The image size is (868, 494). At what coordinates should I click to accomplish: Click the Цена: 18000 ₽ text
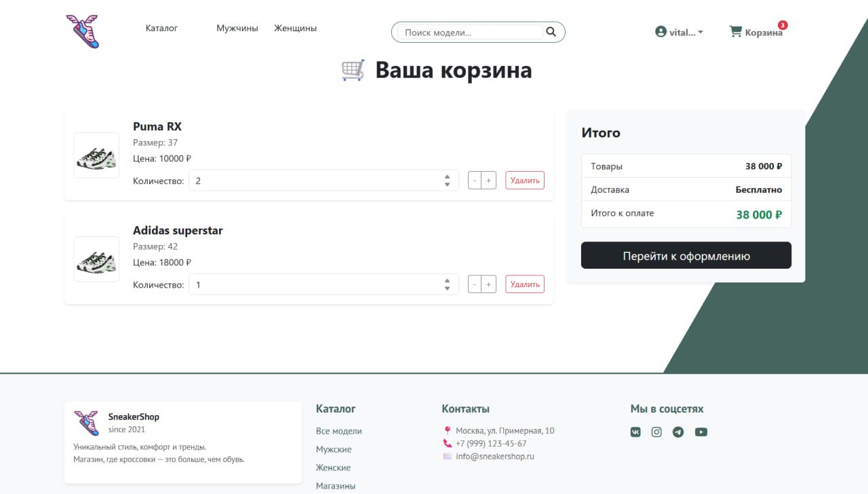click(x=162, y=263)
